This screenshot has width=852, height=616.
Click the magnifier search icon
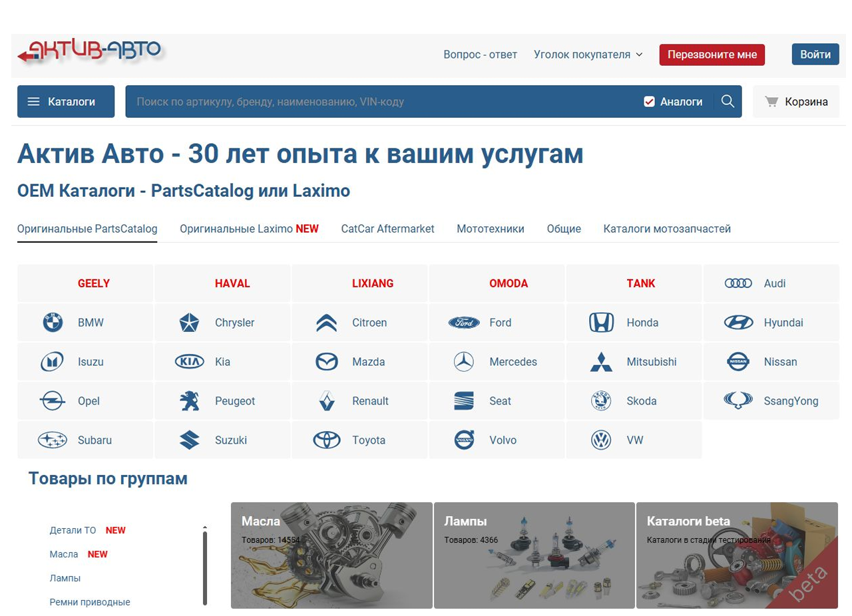[x=728, y=101]
